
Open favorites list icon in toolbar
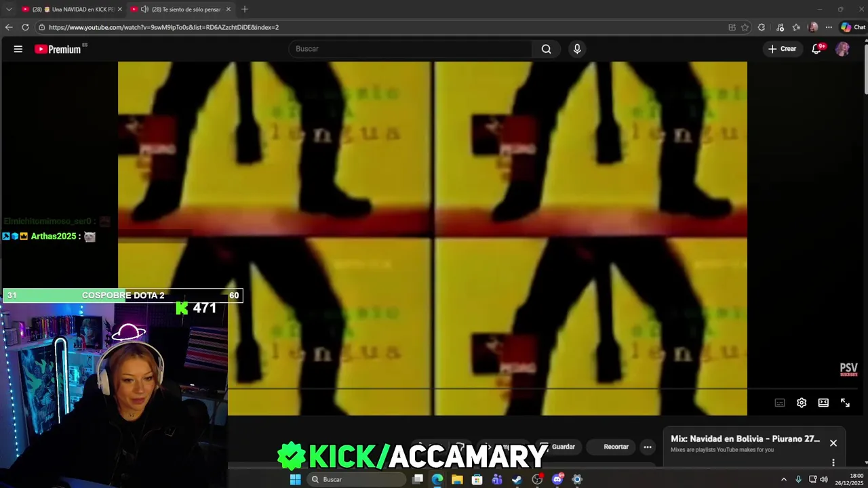click(796, 27)
